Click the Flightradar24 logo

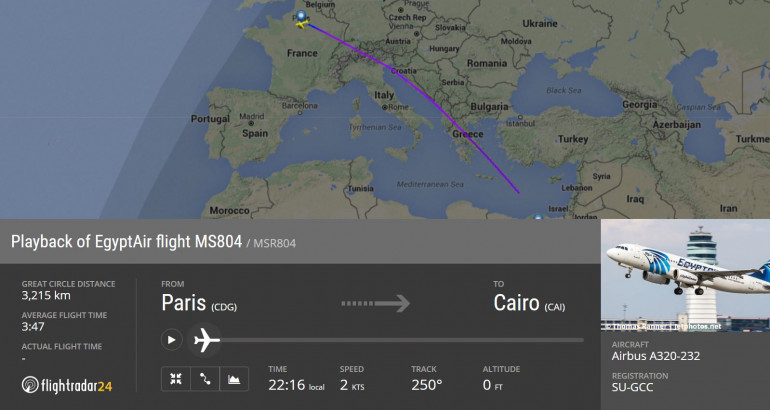(x=68, y=384)
